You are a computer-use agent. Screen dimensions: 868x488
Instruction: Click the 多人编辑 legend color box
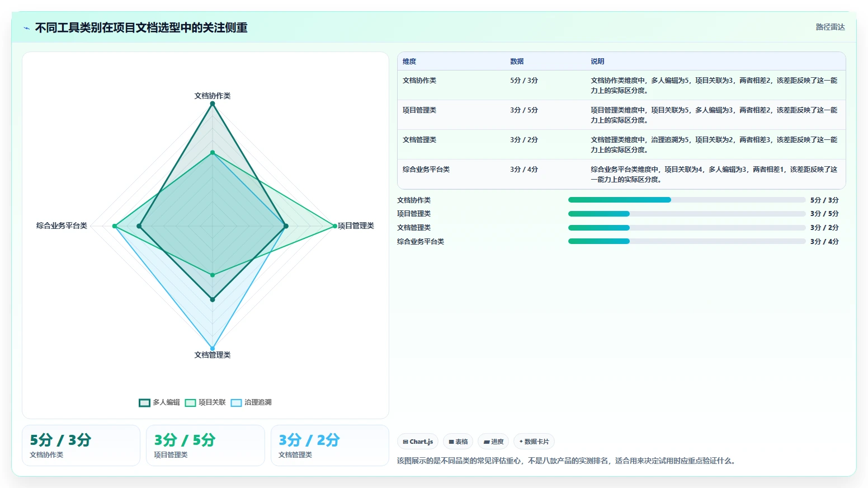(144, 403)
